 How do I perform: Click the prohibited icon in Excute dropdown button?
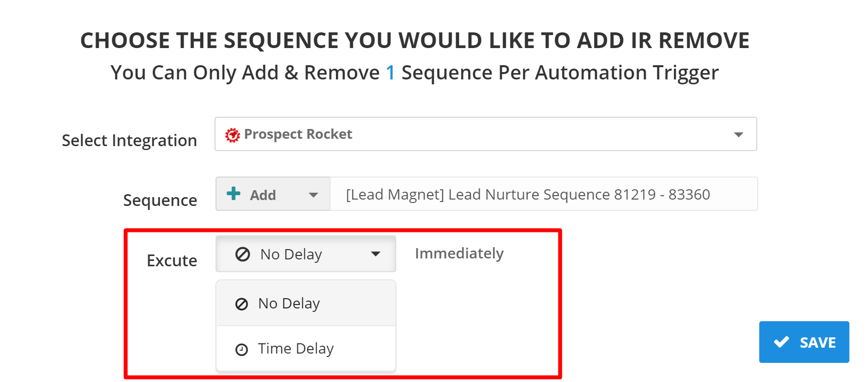[242, 254]
